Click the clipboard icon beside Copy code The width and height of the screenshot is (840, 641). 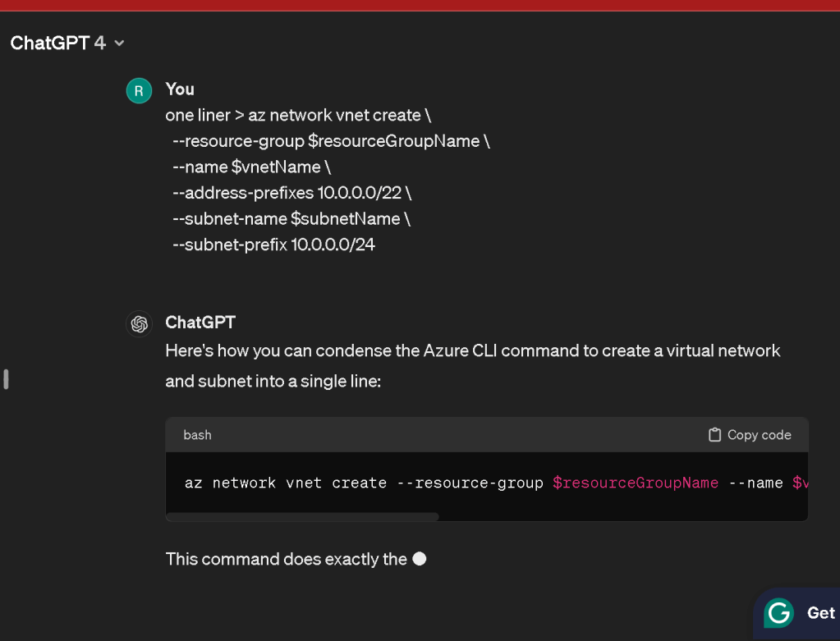(x=714, y=435)
